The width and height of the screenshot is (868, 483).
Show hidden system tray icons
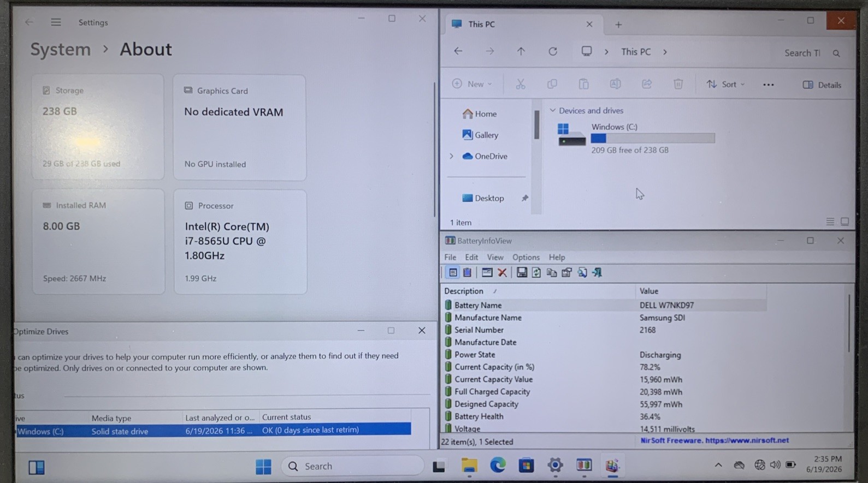[718, 465]
